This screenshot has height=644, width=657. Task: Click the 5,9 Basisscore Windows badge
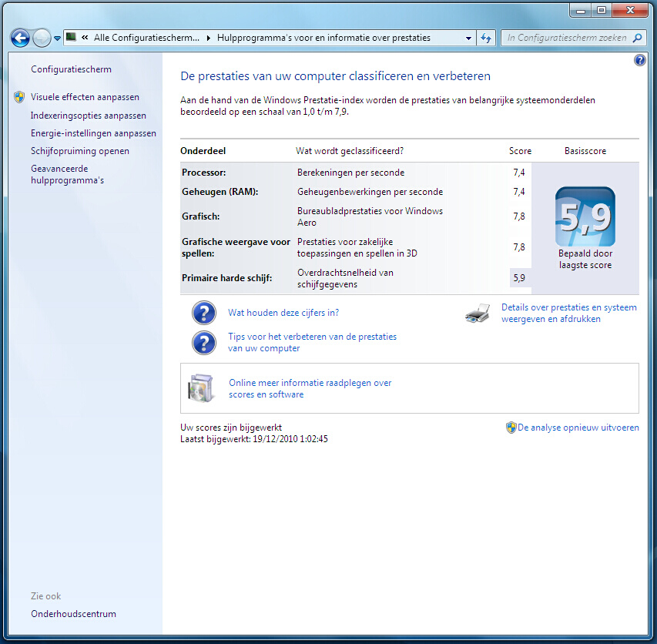click(585, 216)
